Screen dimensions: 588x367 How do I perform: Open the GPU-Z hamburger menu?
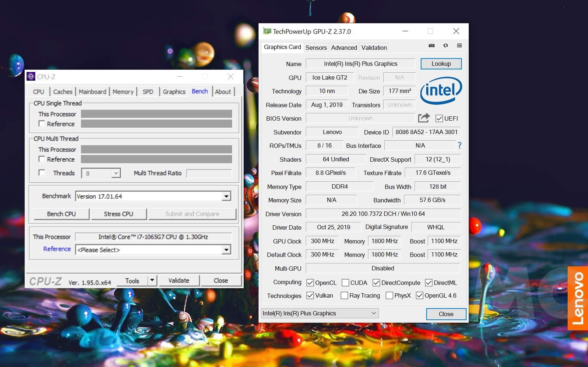coord(459,45)
